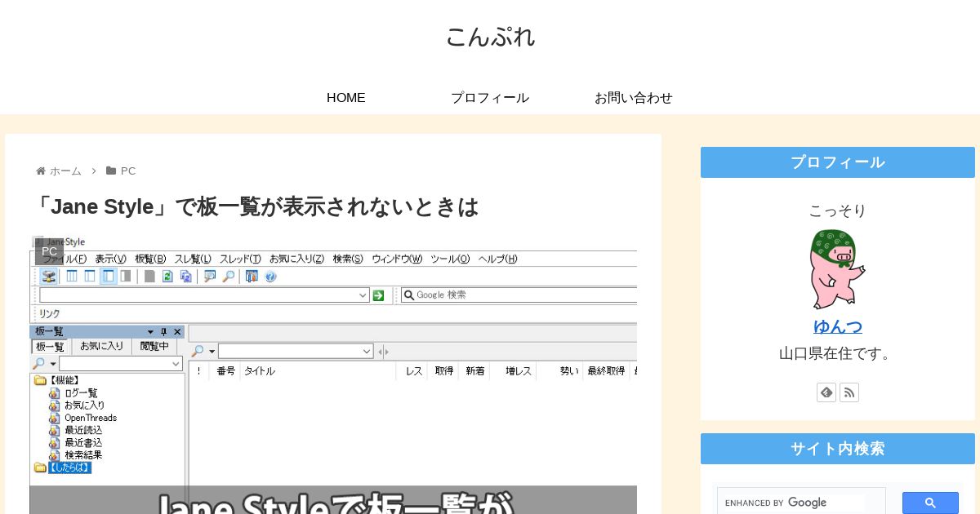Select the 板一覧 tab in board panel
This screenshot has height=514, width=980.
point(50,347)
